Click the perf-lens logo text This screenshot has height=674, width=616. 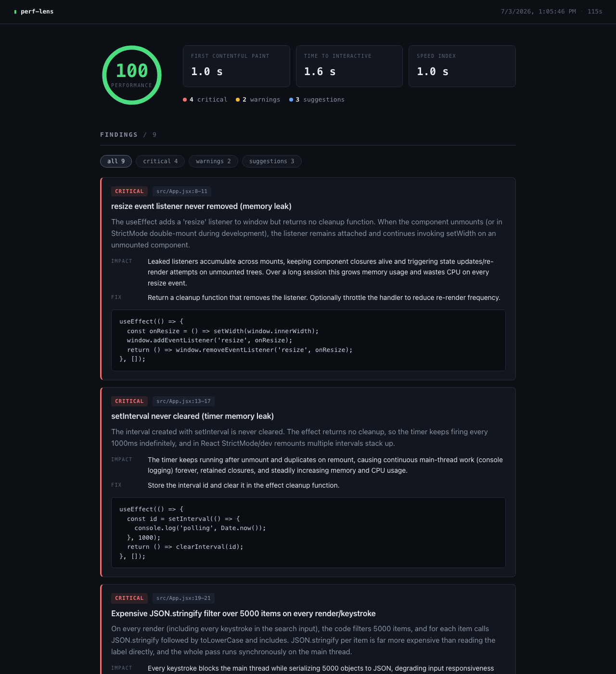point(37,12)
